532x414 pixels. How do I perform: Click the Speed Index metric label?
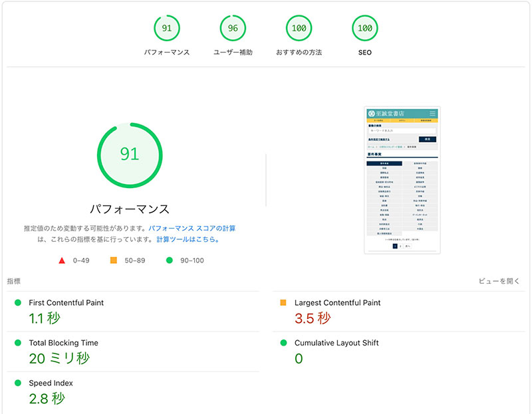[x=51, y=383]
